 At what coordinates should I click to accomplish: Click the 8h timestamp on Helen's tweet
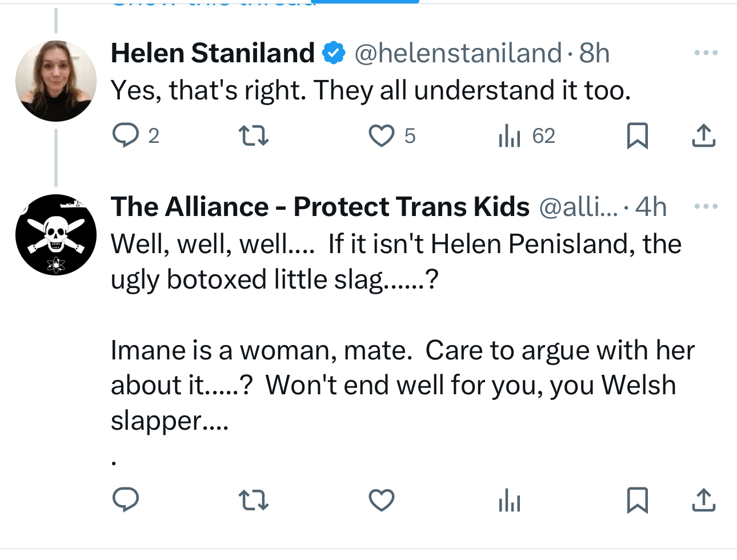[x=594, y=53]
